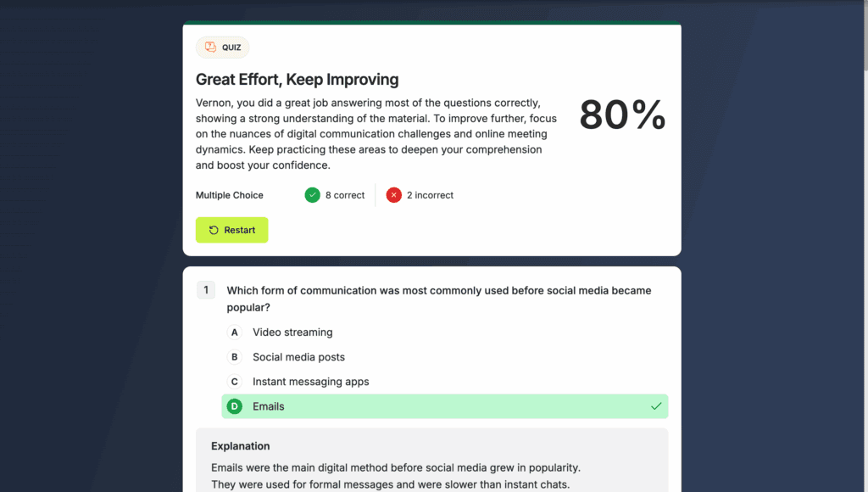Click the quiz icon in the QUIZ badge
This screenshot has width=868, height=492.
(210, 48)
